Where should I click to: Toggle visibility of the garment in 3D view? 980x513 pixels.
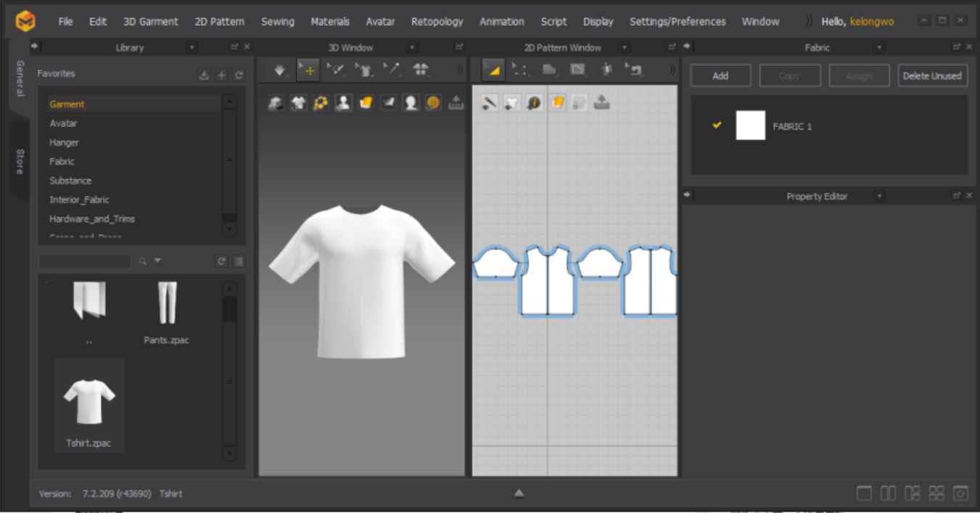click(297, 102)
